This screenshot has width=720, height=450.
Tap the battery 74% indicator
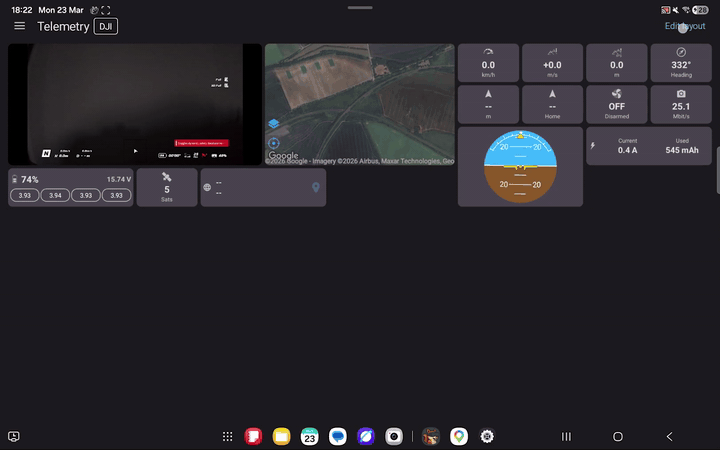click(26, 179)
